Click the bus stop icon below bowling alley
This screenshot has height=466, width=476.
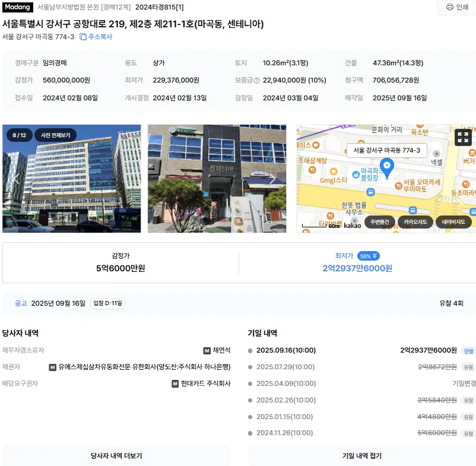click(x=370, y=192)
